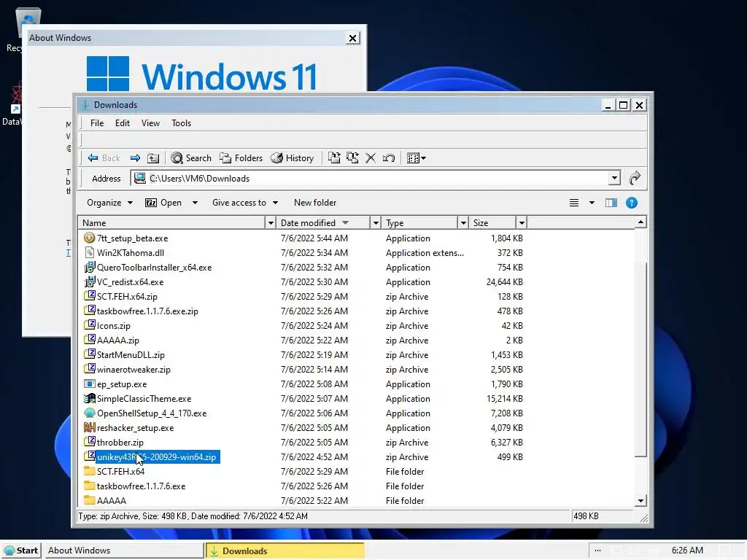Close the About Windows dialog
This screenshot has height=560, width=747.
(x=352, y=38)
